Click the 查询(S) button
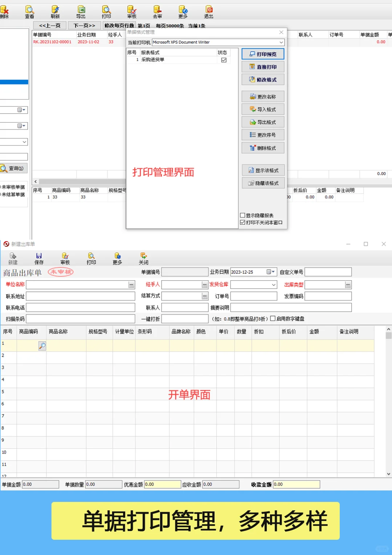392x555 pixels. click(13, 168)
